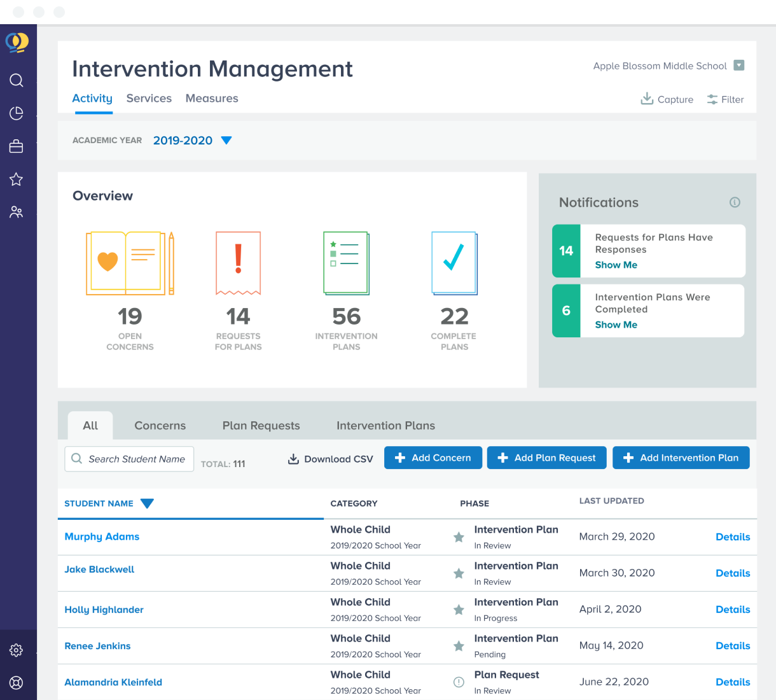Click the Requests for Plans exclamation icon
776x700 pixels.
pyautogui.click(x=239, y=263)
